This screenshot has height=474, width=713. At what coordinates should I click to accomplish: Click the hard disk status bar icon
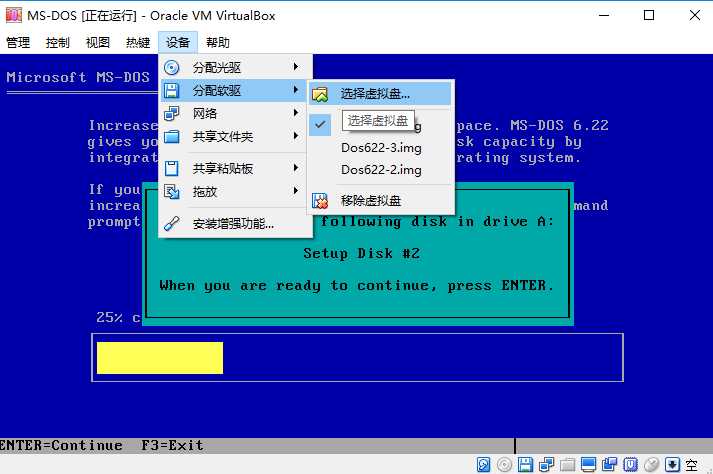coord(484,464)
